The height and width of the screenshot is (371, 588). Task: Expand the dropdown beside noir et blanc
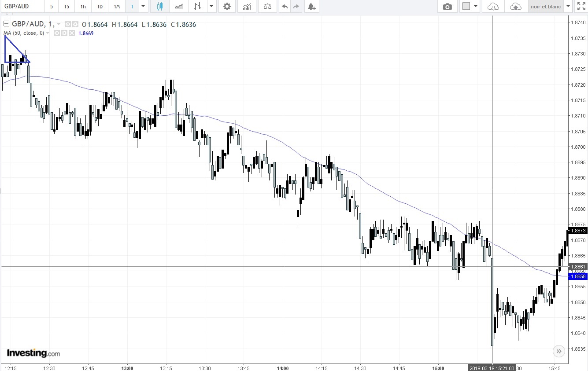click(x=568, y=7)
